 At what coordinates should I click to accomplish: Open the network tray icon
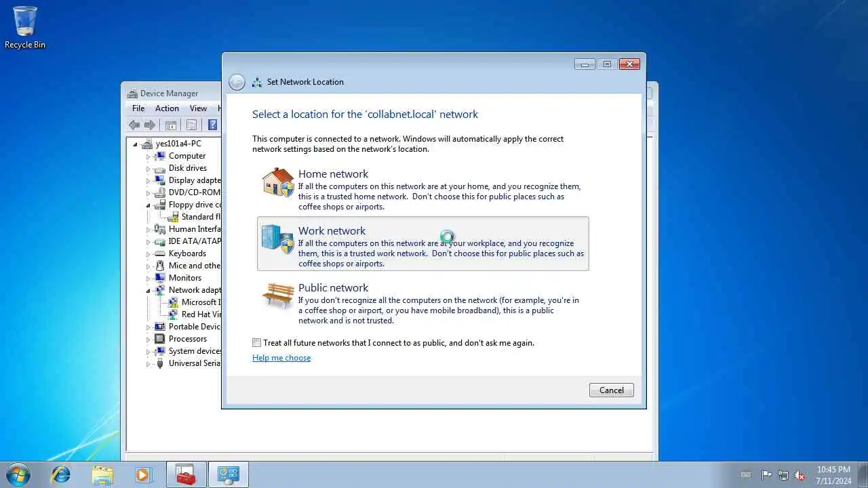pos(783,475)
